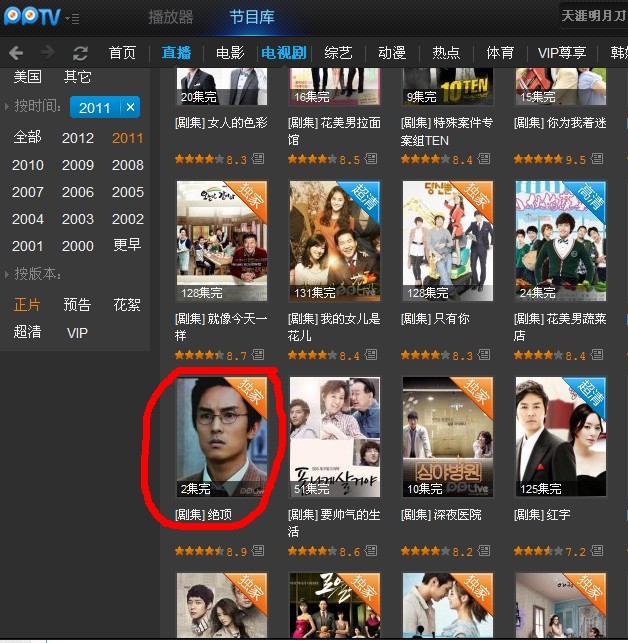Open the menu dropdown beside the PPTV logo
The height and width of the screenshot is (643, 628).
pyautogui.click(x=73, y=18)
